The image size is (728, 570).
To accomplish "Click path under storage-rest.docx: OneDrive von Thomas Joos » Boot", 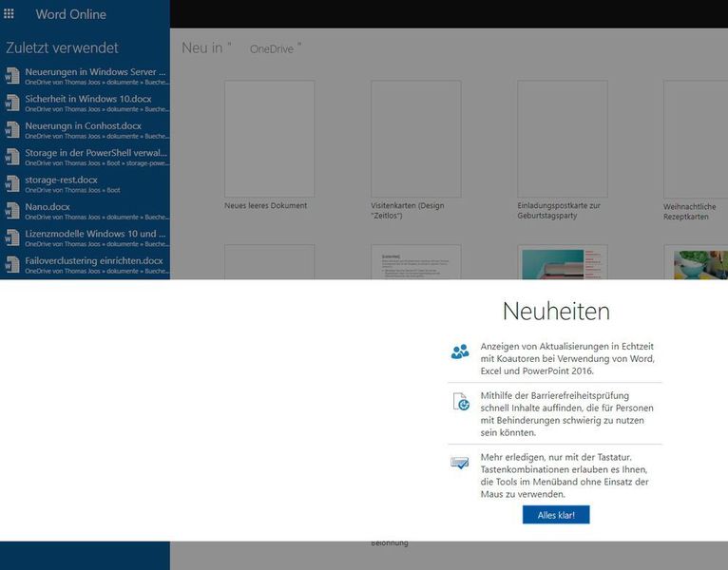I will coord(72,190).
